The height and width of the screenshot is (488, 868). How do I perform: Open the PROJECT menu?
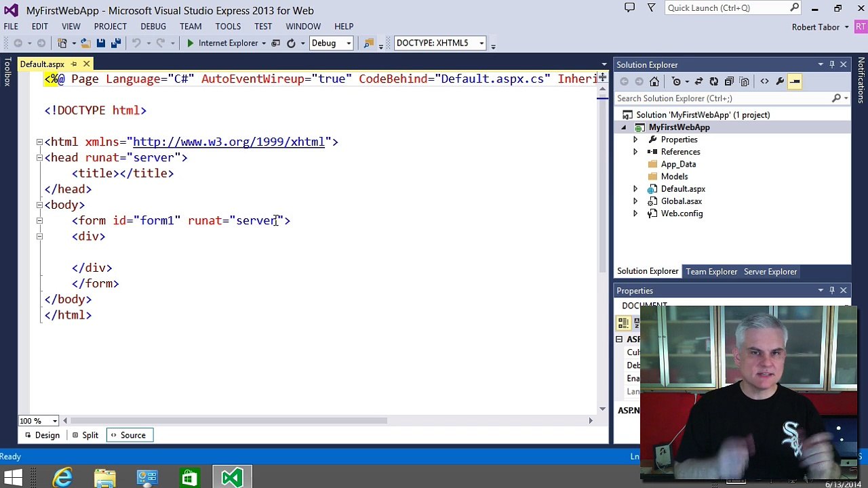pyautogui.click(x=111, y=26)
